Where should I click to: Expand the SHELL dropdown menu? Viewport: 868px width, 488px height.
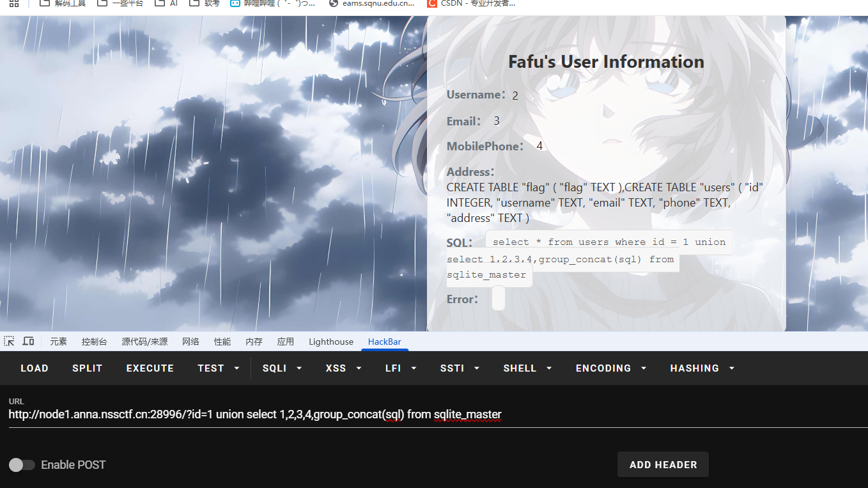pos(527,368)
